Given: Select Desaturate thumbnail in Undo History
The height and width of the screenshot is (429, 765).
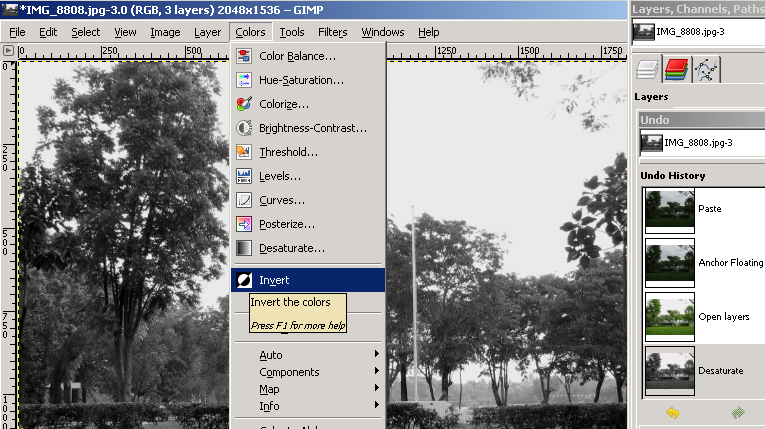Looking at the screenshot, I should (670, 371).
